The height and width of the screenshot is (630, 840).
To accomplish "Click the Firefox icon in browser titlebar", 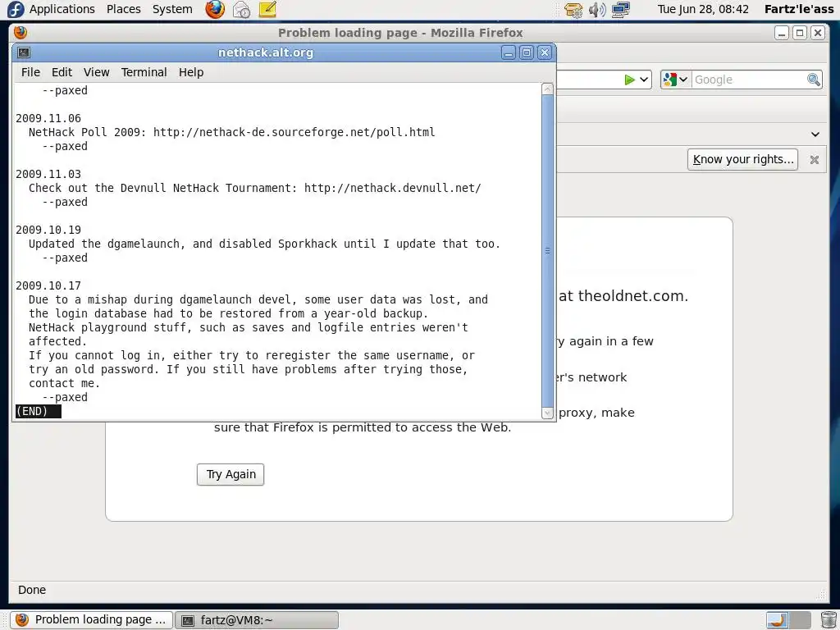I will tap(21, 33).
